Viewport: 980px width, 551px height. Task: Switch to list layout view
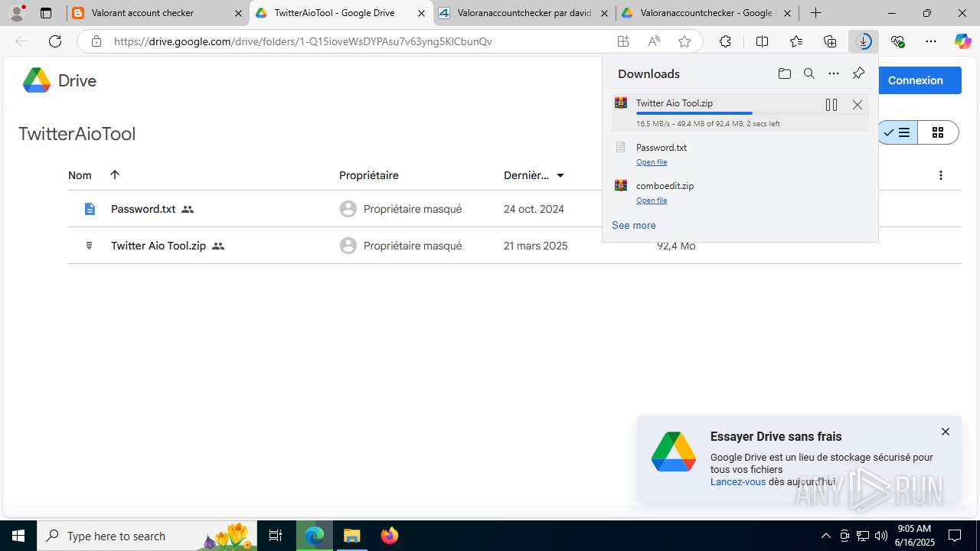[897, 132]
